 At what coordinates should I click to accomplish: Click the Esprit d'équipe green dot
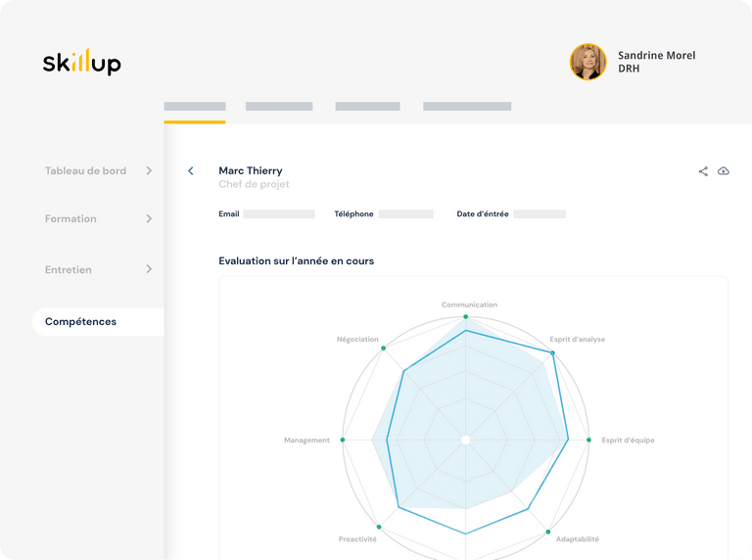point(589,440)
